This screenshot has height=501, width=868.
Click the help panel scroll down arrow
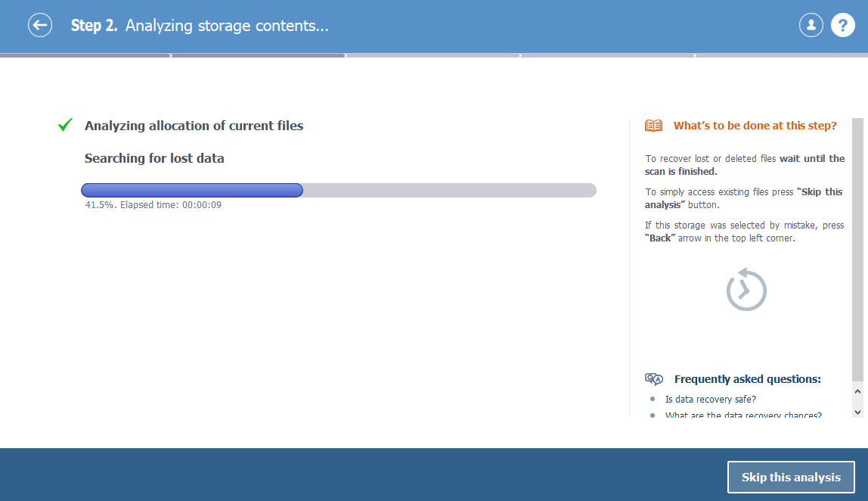(857, 412)
